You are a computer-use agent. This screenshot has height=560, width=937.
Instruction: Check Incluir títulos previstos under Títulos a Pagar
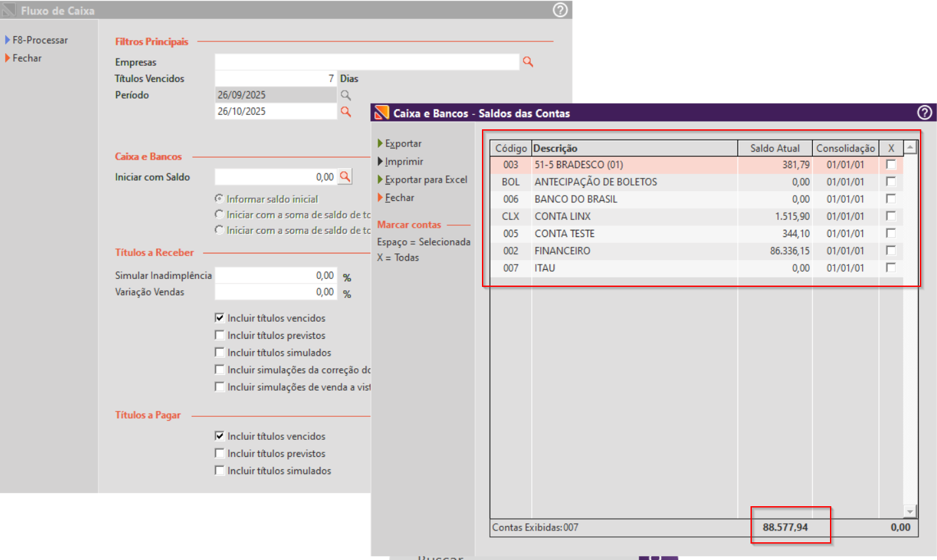pos(220,453)
